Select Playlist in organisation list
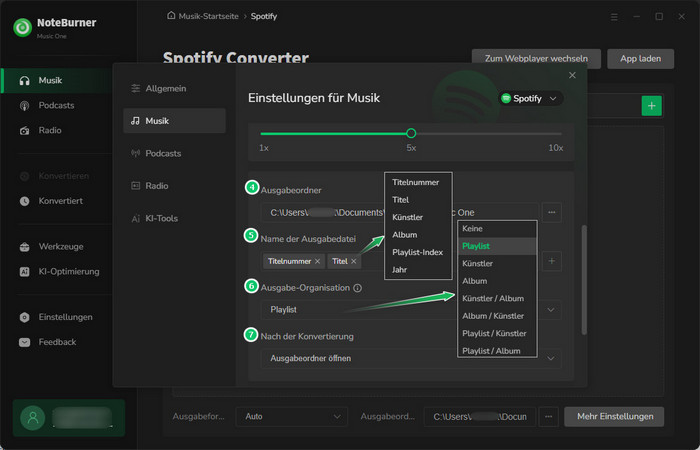 point(497,246)
